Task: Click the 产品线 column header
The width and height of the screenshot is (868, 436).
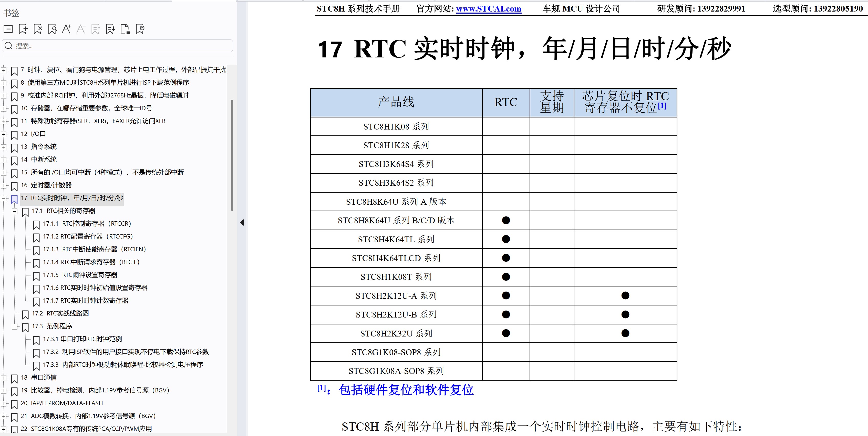Action: tap(396, 103)
